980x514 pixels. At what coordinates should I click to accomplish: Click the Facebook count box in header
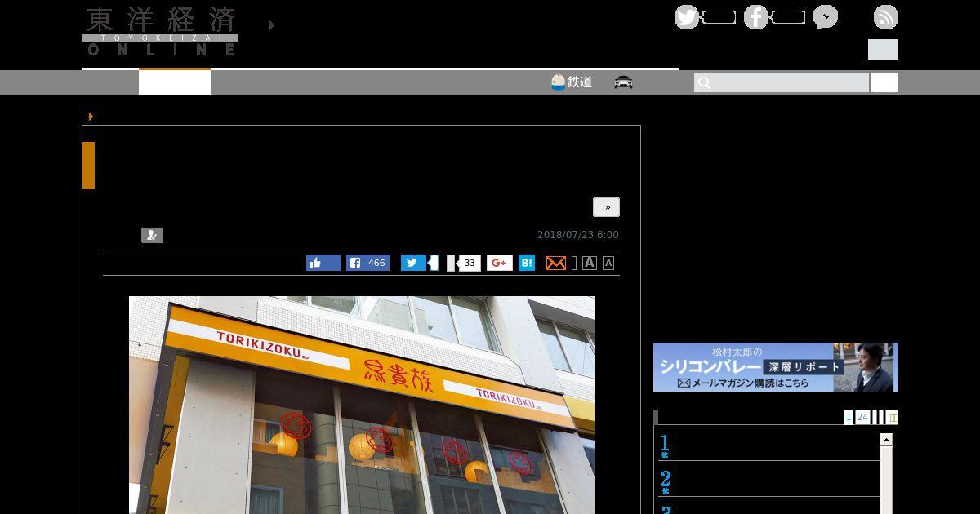(x=788, y=17)
